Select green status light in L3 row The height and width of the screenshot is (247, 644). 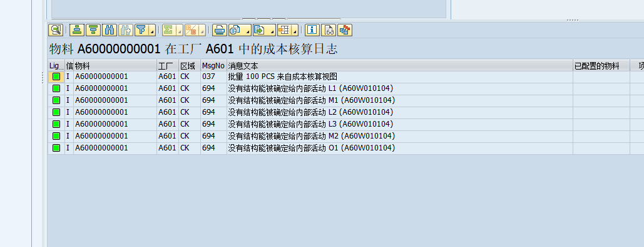[56, 124]
